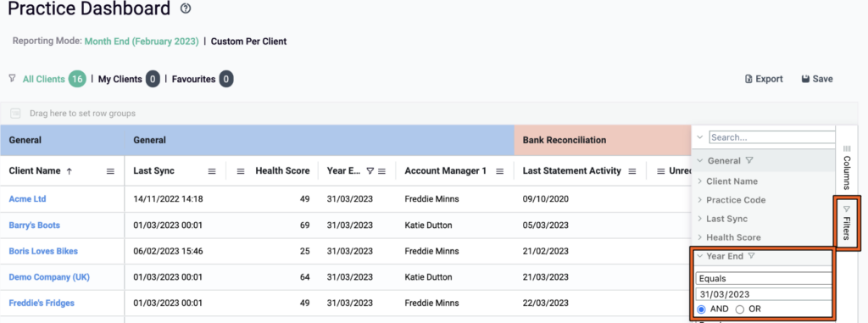Open the Equals condition dropdown
Image resolution: width=868 pixels, height=323 pixels.
tap(765, 279)
